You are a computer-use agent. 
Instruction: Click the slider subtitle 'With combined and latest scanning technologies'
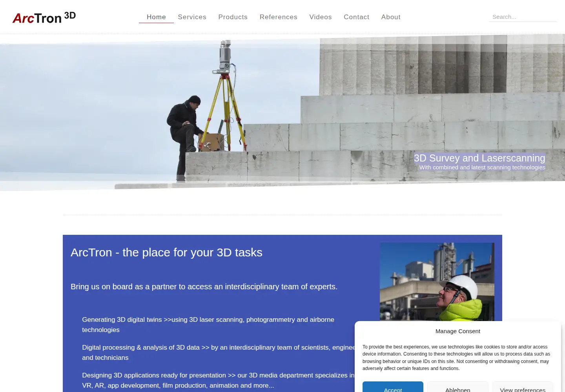(x=482, y=167)
